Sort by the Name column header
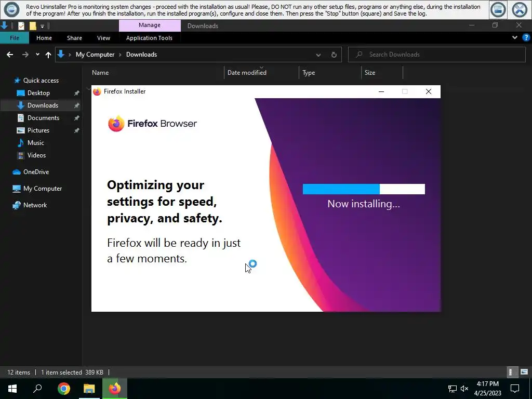The image size is (532, 399). pyautogui.click(x=100, y=73)
